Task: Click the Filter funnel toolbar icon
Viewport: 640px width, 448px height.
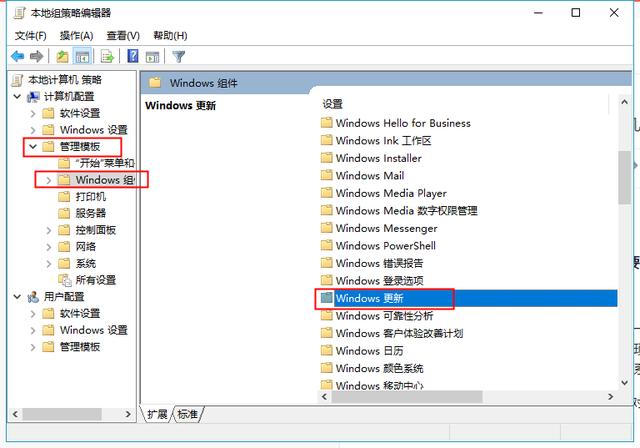Action: (179, 56)
